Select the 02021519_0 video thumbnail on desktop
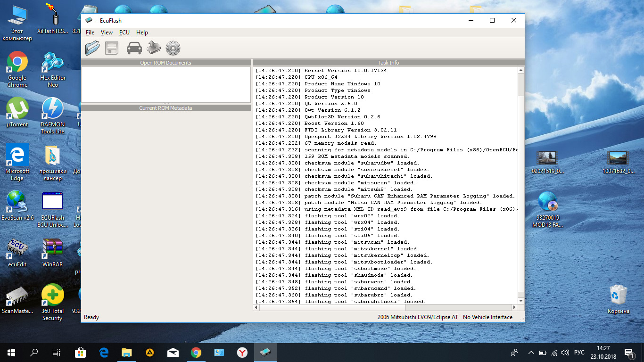 pyautogui.click(x=547, y=163)
